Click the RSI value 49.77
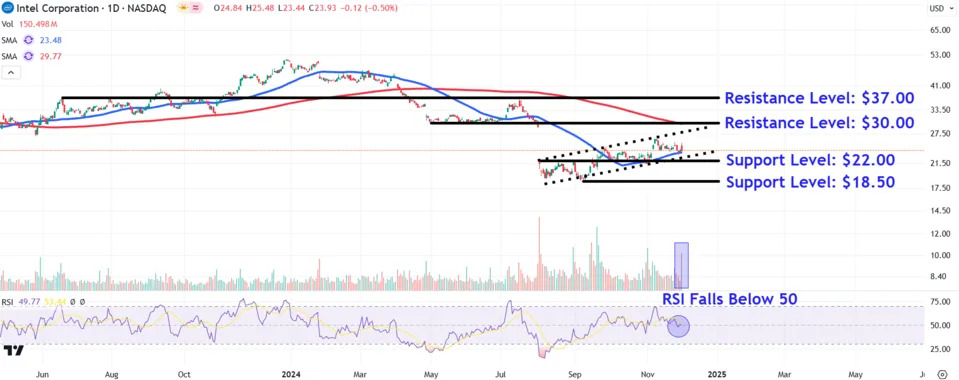 (28, 302)
